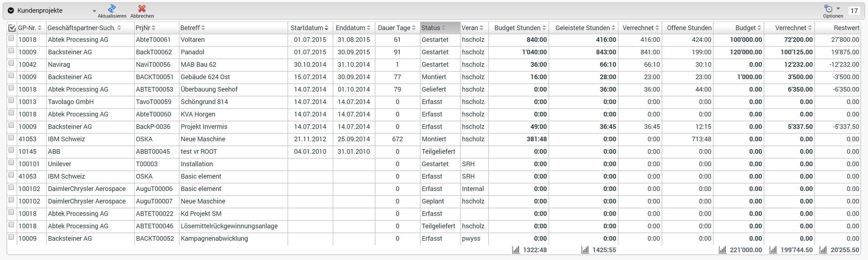868x260 pixels.
Task: Click the Aktualisieren refresh icon
Action: 112,8
